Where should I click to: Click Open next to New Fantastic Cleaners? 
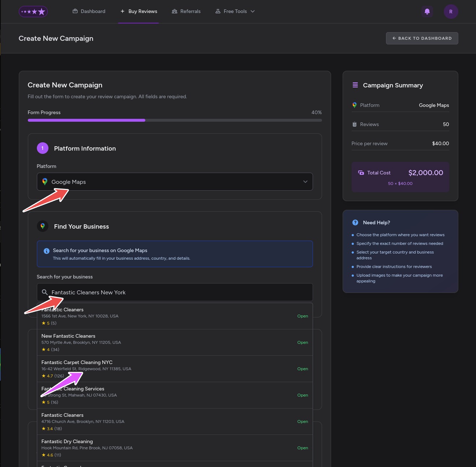(x=303, y=342)
